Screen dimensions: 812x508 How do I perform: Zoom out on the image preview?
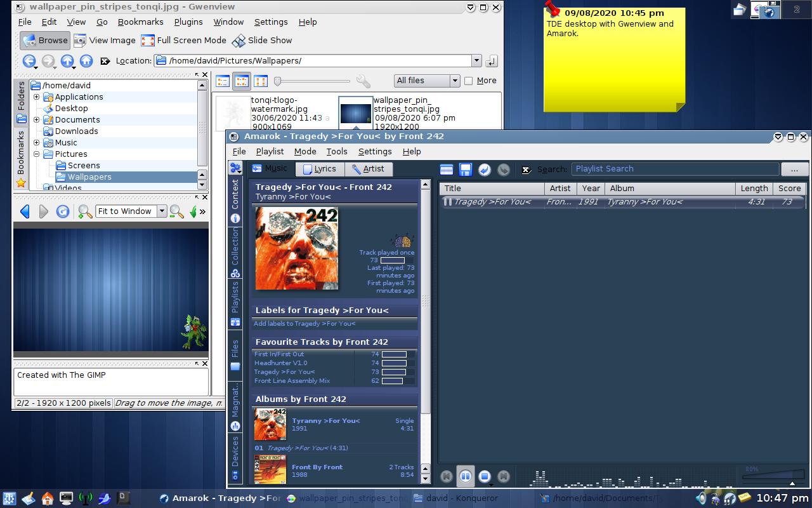[177, 211]
